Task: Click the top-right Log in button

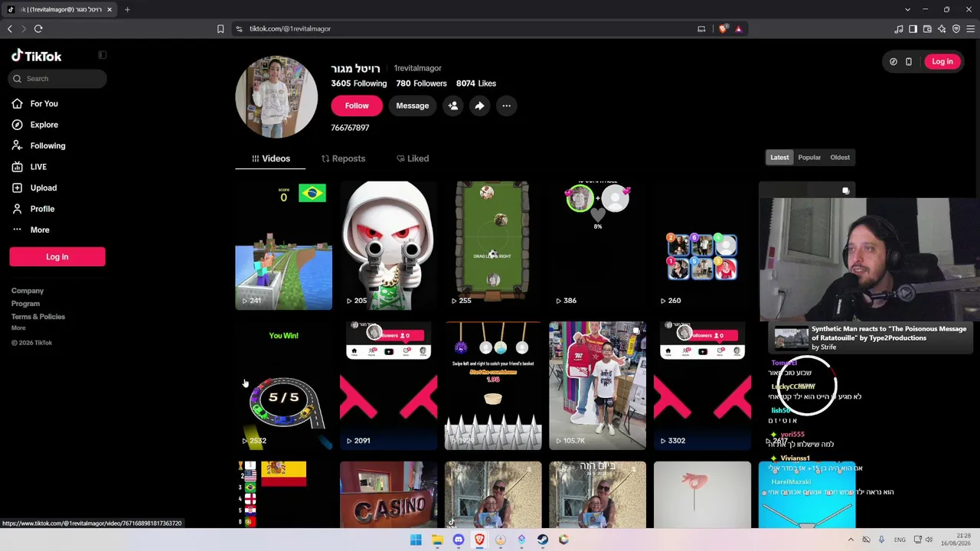Action: click(x=942, y=62)
